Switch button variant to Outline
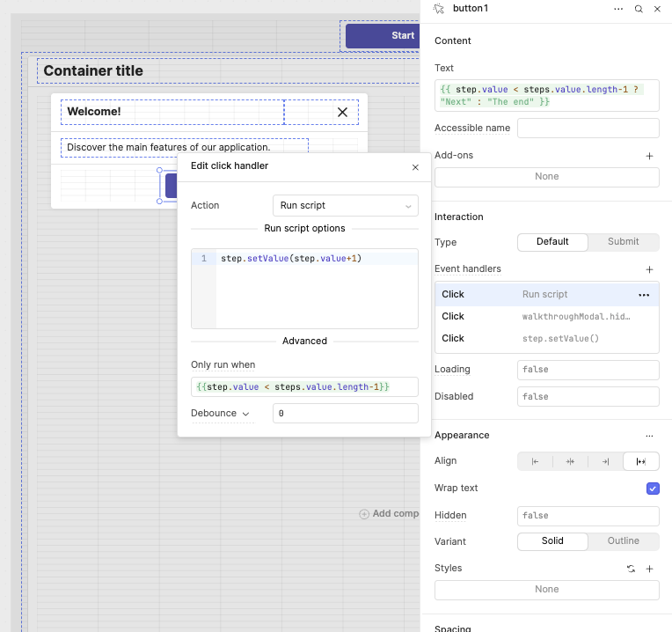Viewport: 672px width, 632px height. (624, 540)
